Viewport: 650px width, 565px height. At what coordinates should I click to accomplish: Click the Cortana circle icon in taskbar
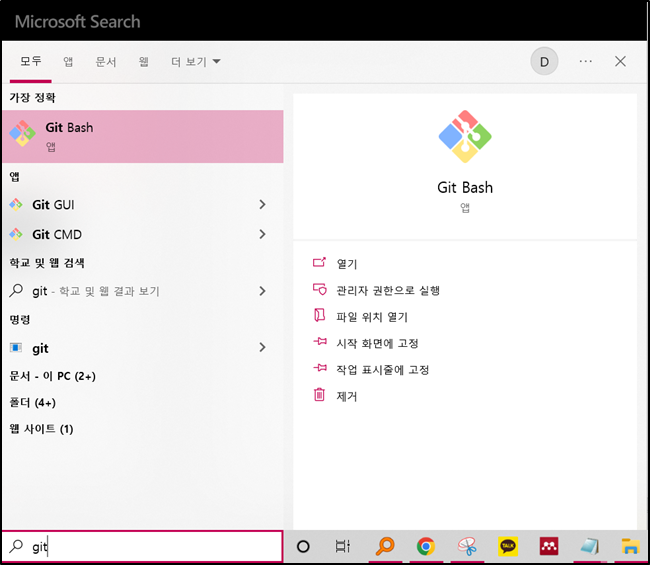click(x=303, y=546)
